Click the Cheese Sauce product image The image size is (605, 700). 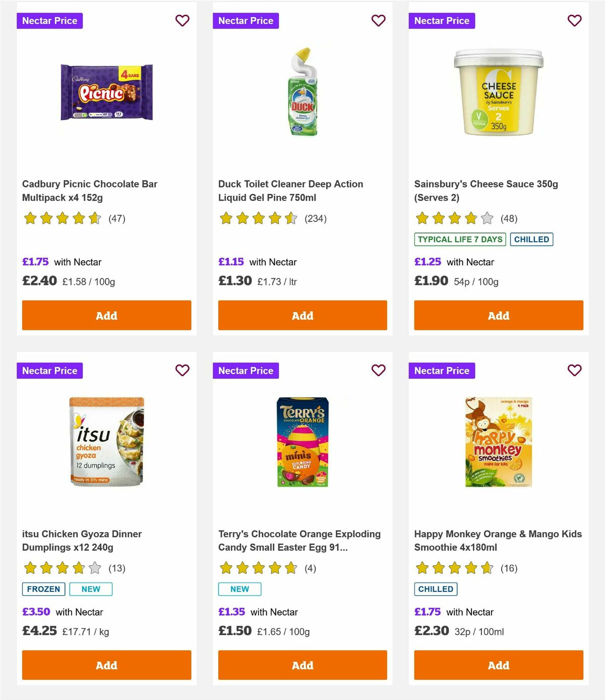498,93
